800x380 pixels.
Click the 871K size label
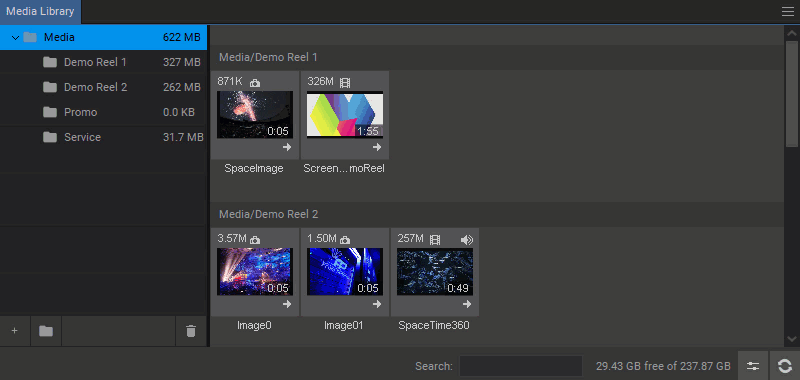[x=230, y=82]
